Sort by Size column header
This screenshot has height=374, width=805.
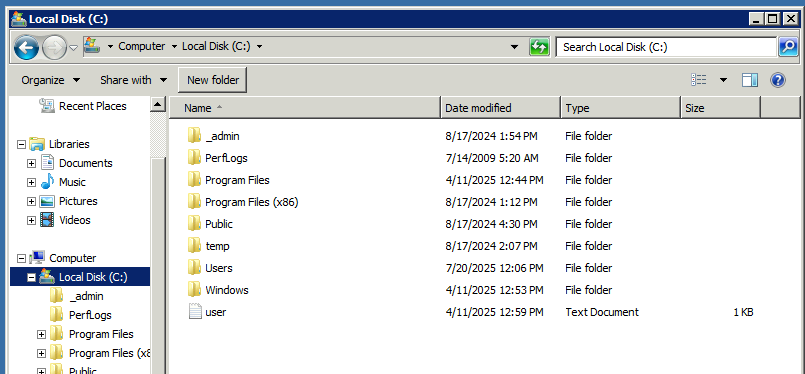point(720,108)
